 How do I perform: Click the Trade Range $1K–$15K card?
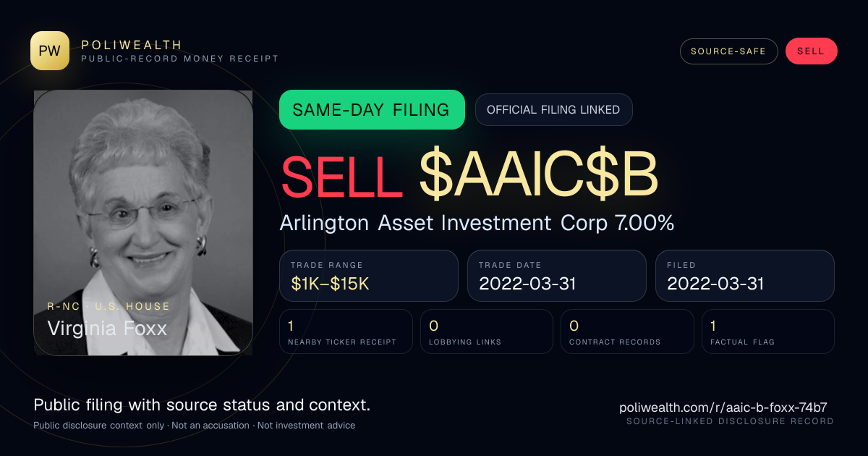(x=369, y=276)
